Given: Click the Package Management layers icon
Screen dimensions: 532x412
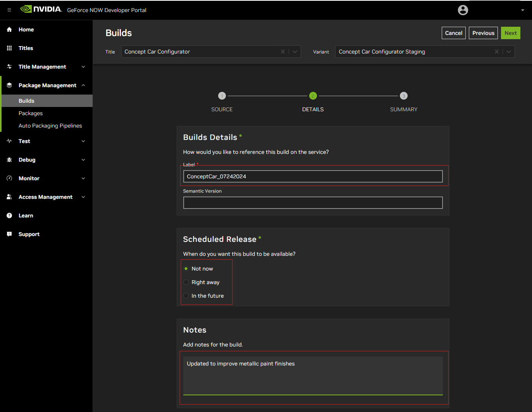Looking at the screenshot, I should (9, 85).
